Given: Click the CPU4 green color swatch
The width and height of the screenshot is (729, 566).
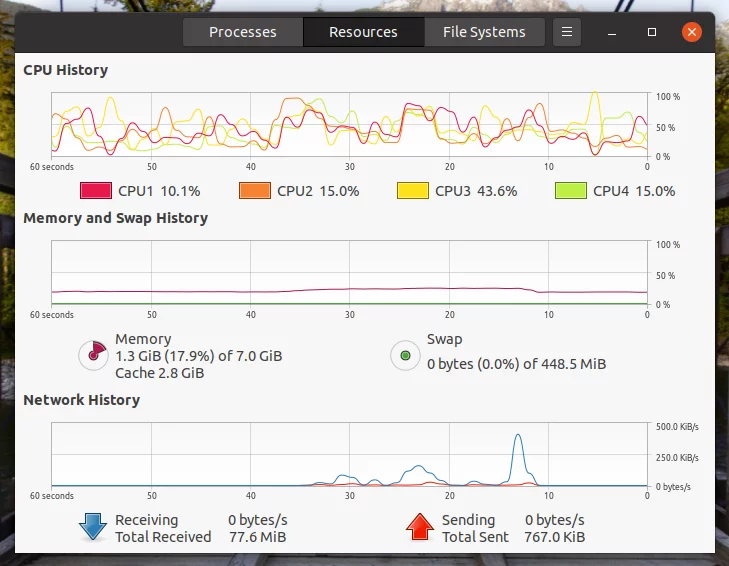Looking at the screenshot, I should pyautogui.click(x=571, y=191).
